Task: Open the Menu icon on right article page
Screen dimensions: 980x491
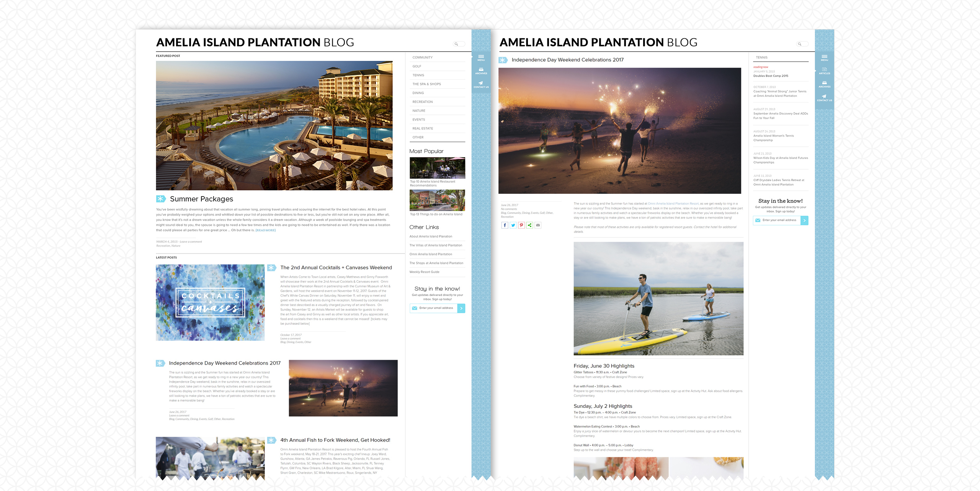Action: click(x=824, y=58)
